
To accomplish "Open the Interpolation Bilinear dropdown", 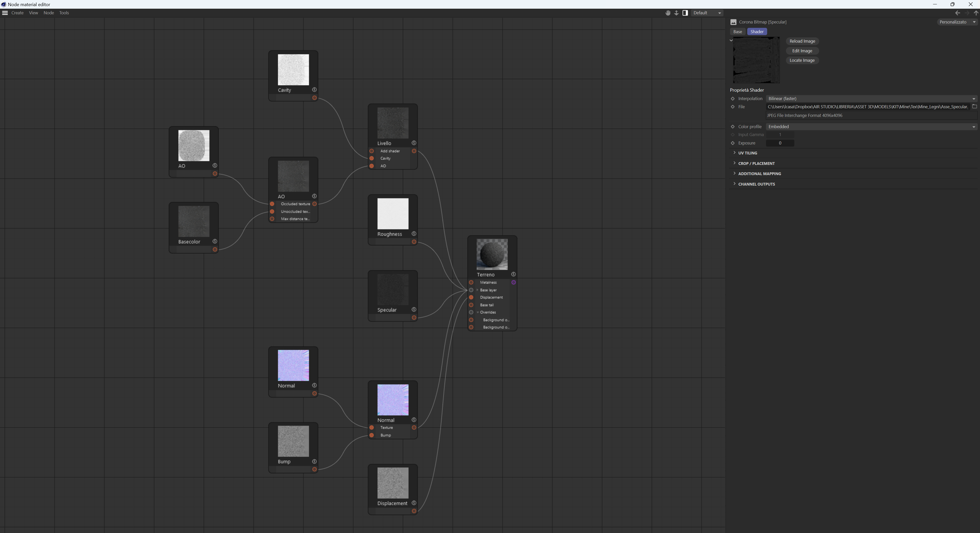I will pos(871,99).
